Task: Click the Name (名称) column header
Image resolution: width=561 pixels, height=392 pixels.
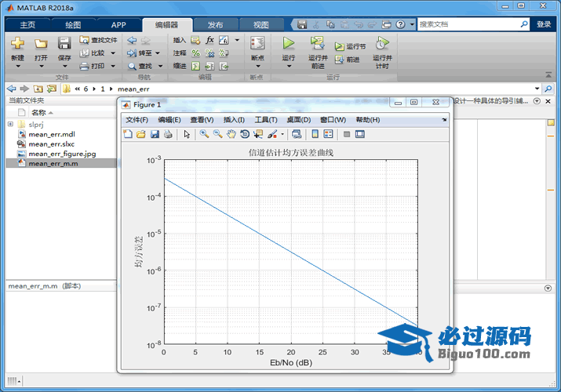Action: point(38,113)
